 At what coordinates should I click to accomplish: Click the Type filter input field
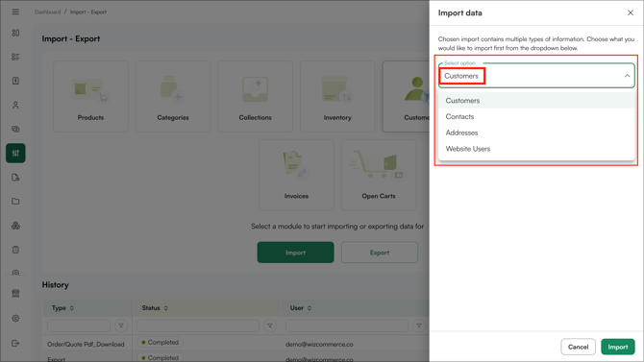[x=79, y=326]
